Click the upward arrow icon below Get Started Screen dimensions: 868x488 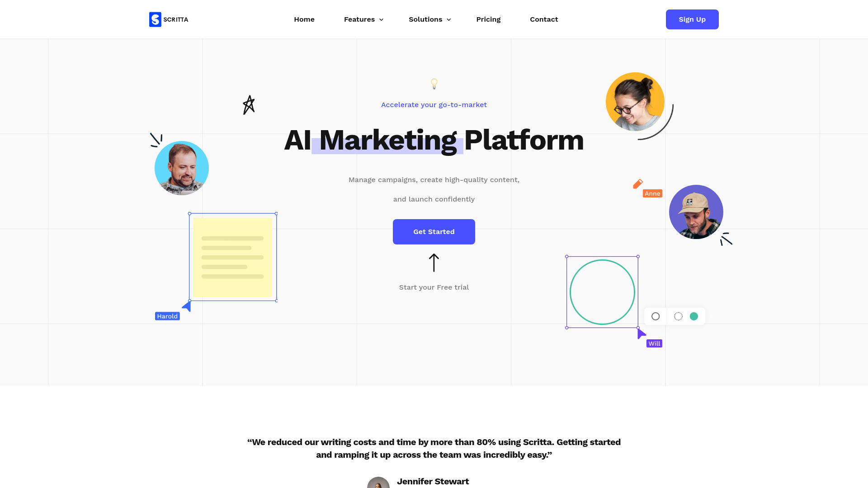click(x=434, y=262)
